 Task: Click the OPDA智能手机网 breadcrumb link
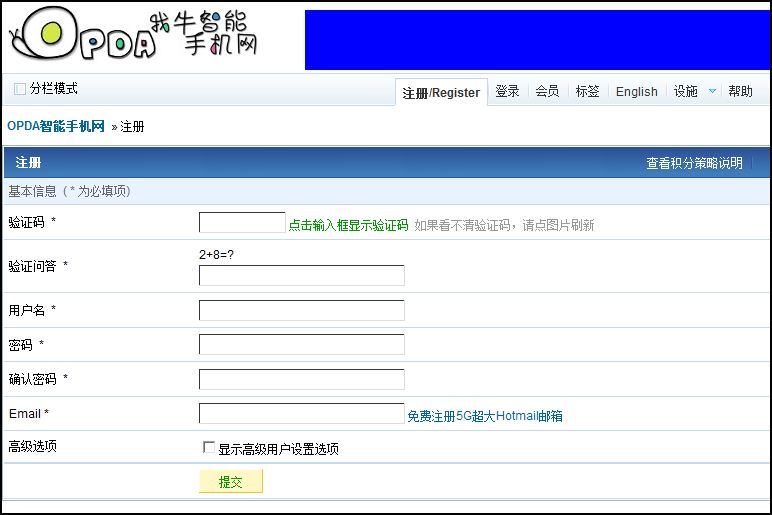pos(56,126)
